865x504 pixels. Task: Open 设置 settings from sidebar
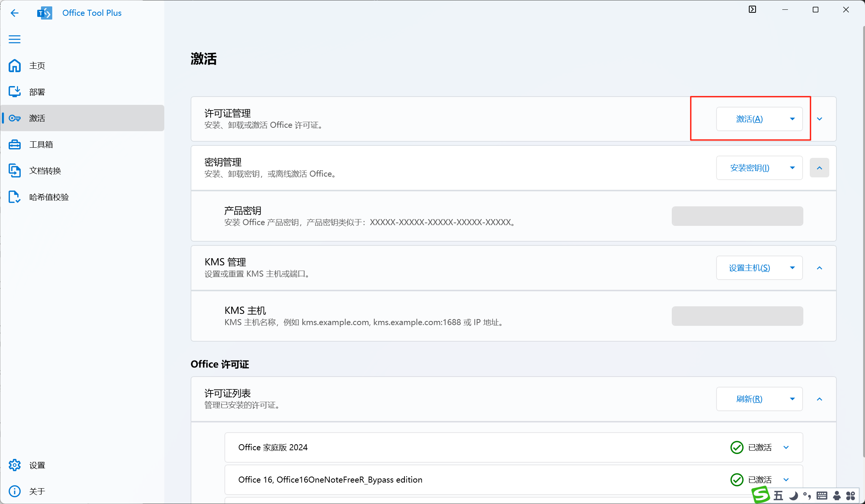[x=82, y=465]
